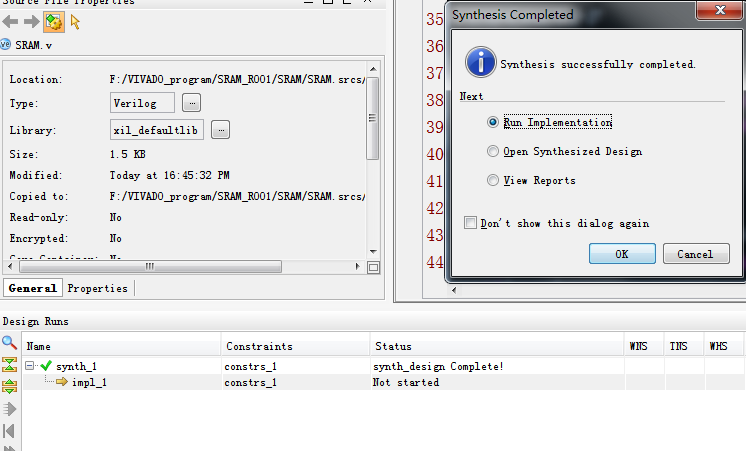Click the reset to start icon in Design Runs
Screen dimensions: 746x451
(9, 431)
